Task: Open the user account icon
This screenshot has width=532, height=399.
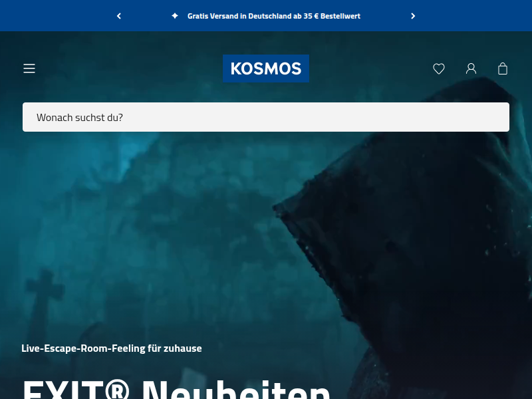Action: [x=471, y=69]
